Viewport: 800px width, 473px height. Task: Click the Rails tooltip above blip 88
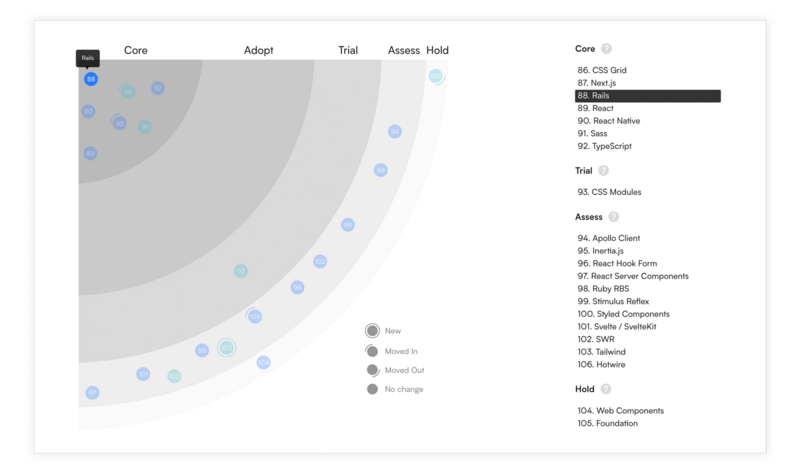point(88,58)
